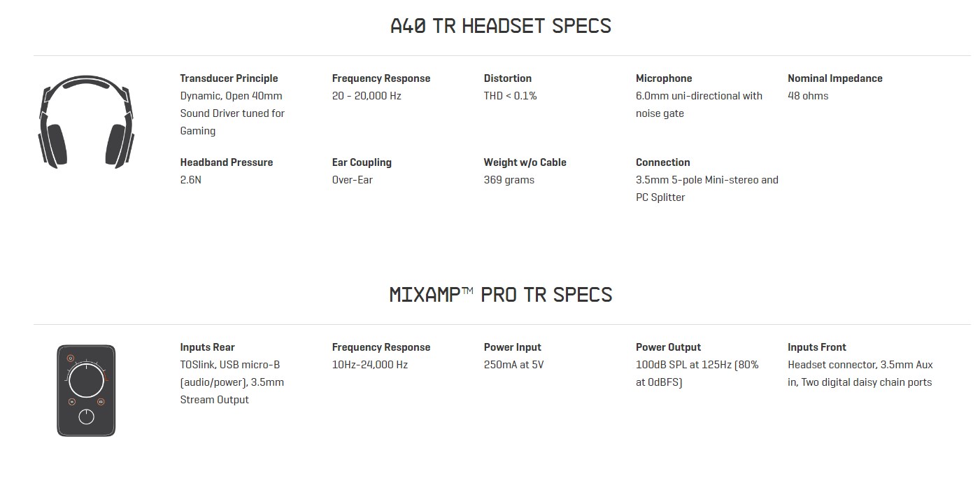
Task: Click the Power Output label
Action: (668, 347)
